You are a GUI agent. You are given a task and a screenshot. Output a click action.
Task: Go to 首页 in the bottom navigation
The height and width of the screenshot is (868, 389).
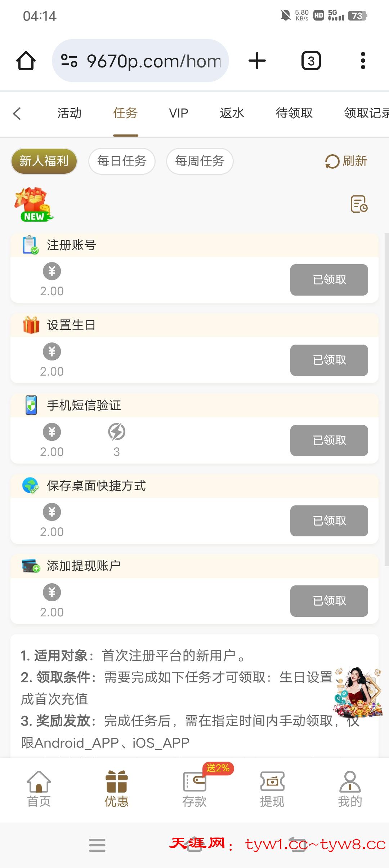coord(39,789)
